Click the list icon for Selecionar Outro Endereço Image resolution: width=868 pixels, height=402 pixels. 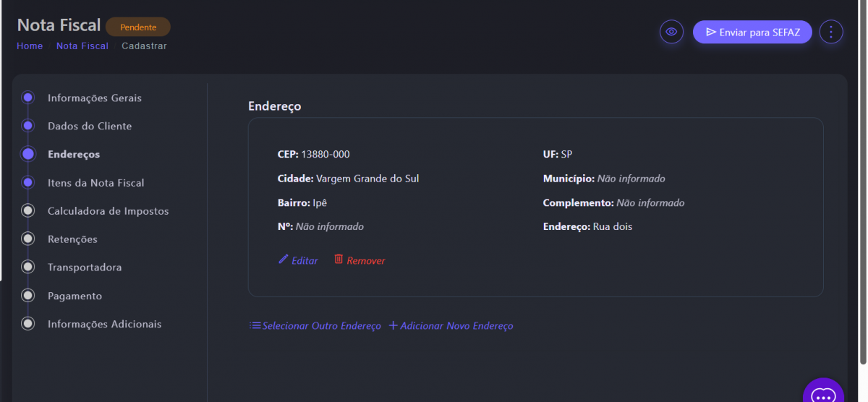click(x=255, y=325)
